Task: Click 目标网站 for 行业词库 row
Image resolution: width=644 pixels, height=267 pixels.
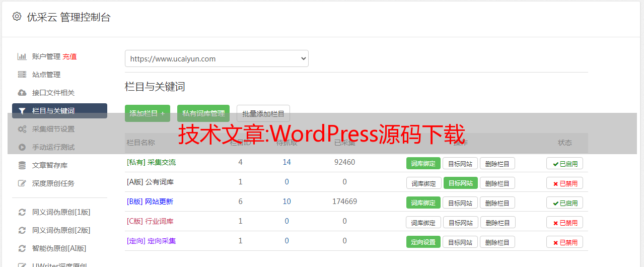Action: tap(461, 222)
